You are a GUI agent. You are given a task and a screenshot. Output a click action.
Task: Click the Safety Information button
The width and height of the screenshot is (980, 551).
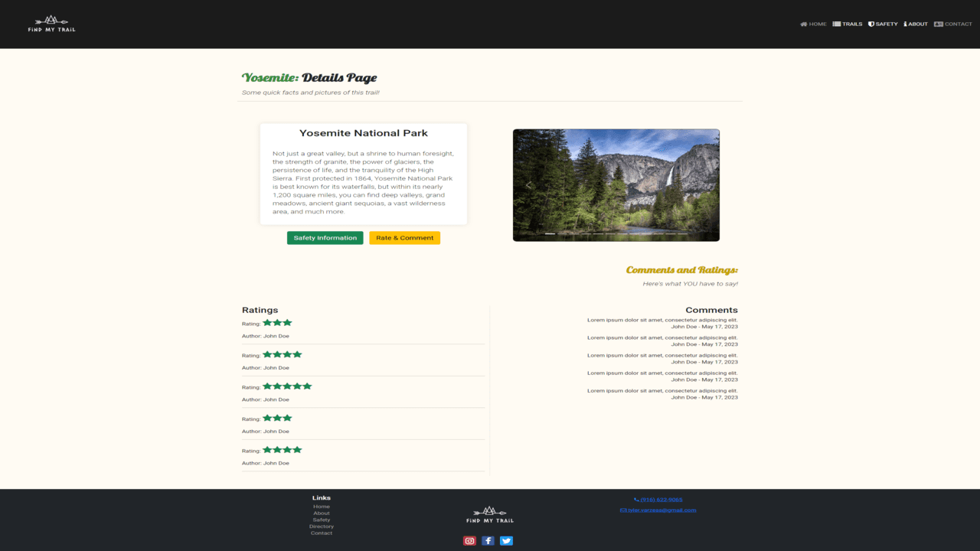325,238
